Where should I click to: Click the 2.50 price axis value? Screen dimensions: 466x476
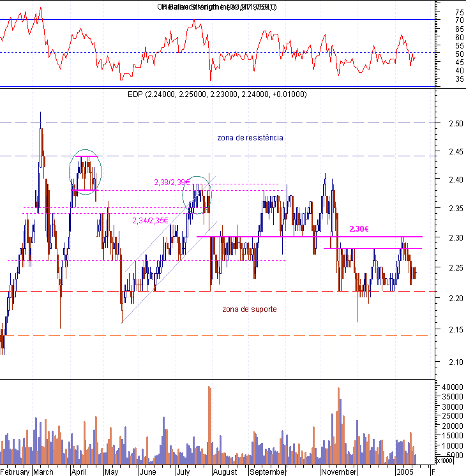pyautogui.click(x=456, y=124)
